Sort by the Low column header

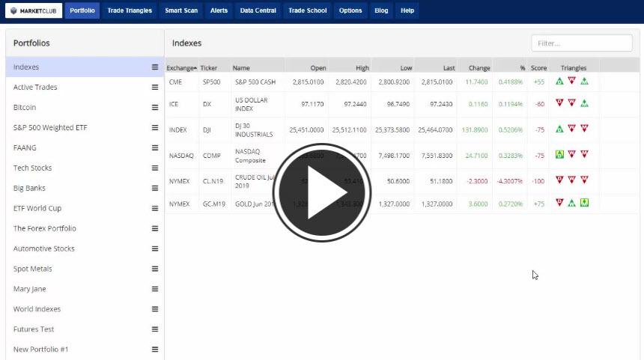(406, 67)
